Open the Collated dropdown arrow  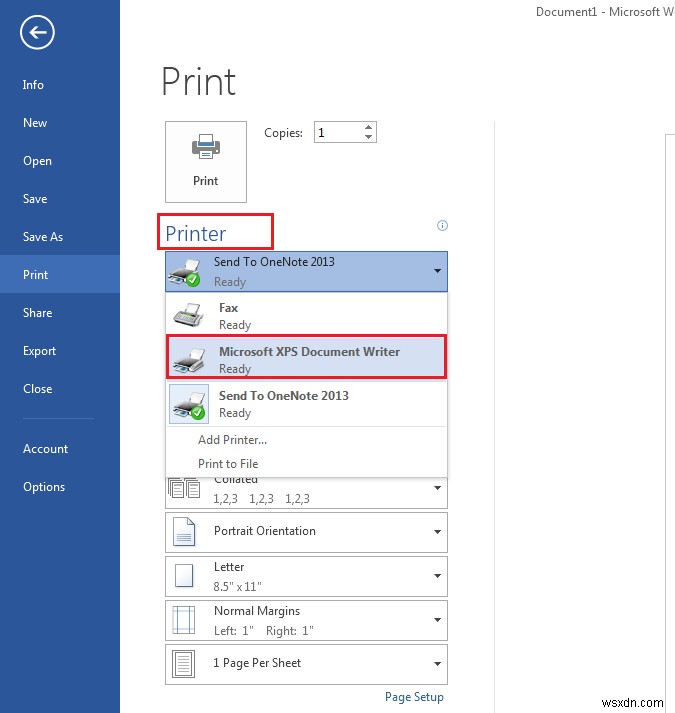[x=438, y=488]
